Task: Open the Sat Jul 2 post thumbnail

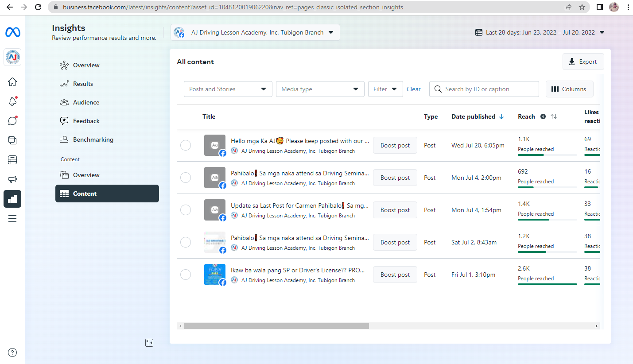Action: (x=215, y=242)
